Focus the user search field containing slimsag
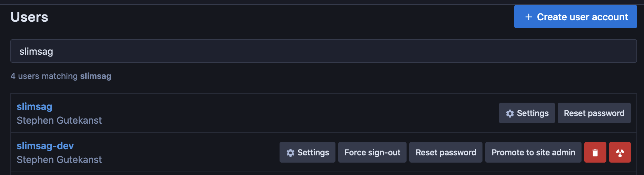The height and width of the screenshot is (175, 644). point(323,51)
